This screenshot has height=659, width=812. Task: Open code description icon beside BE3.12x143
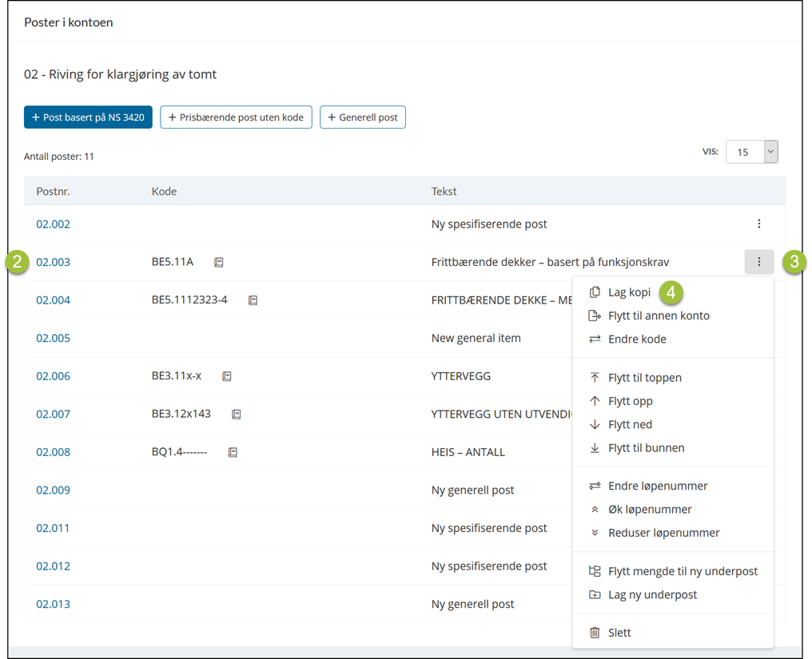[236, 414]
